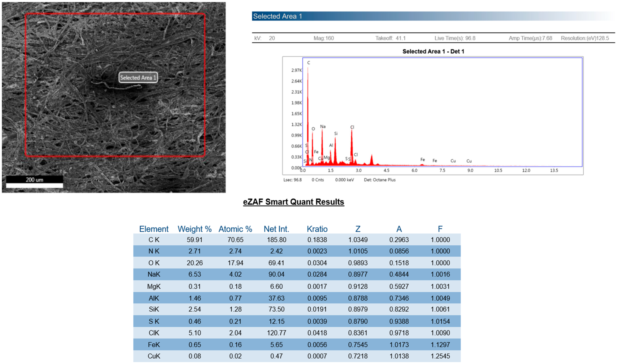Click the Al peak label in spectrum

(x=331, y=145)
